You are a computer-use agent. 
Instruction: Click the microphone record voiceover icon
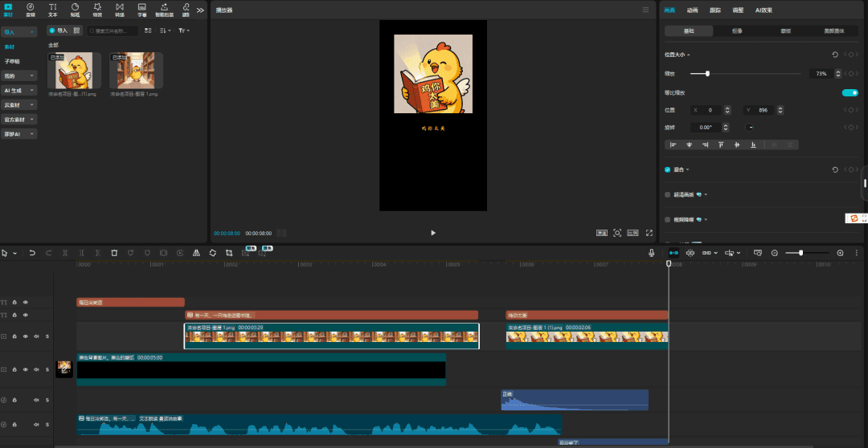tap(652, 253)
